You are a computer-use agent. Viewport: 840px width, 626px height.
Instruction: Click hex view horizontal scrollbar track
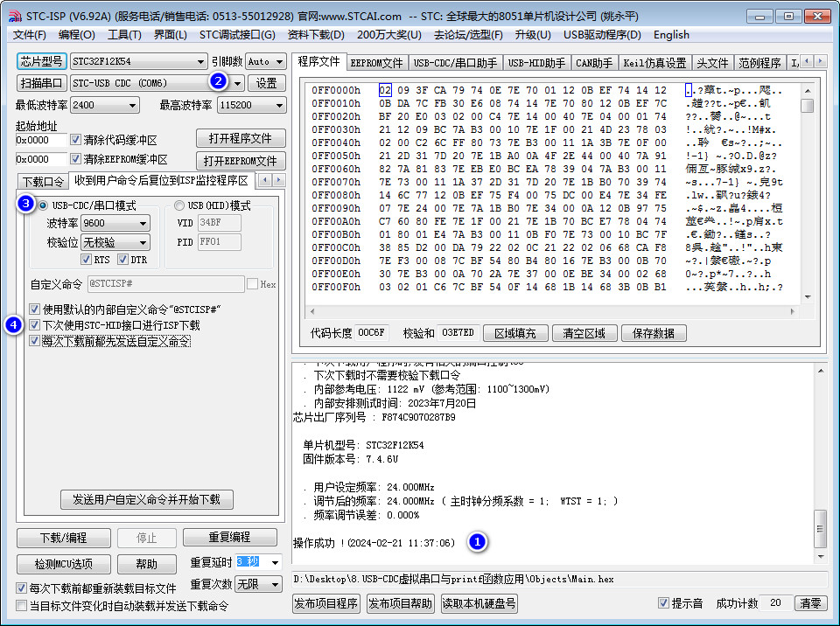click(x=553, y=311)
